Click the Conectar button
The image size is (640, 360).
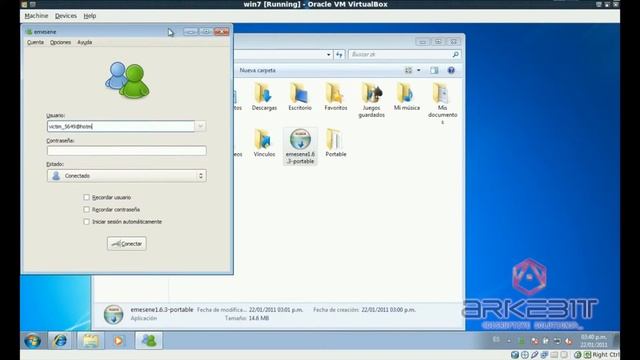coord(127,244)
